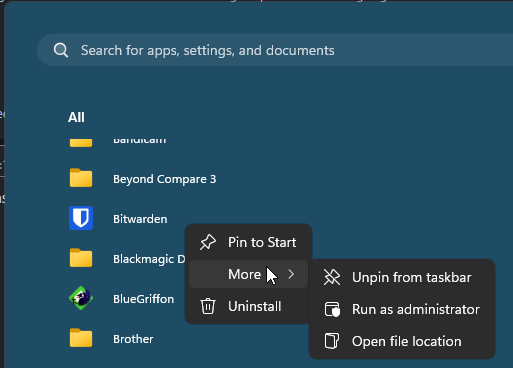Click the shield window icon for administrator
Viewport: 513px width, 368px height.
pyautogui.click(x=332, y=309)
